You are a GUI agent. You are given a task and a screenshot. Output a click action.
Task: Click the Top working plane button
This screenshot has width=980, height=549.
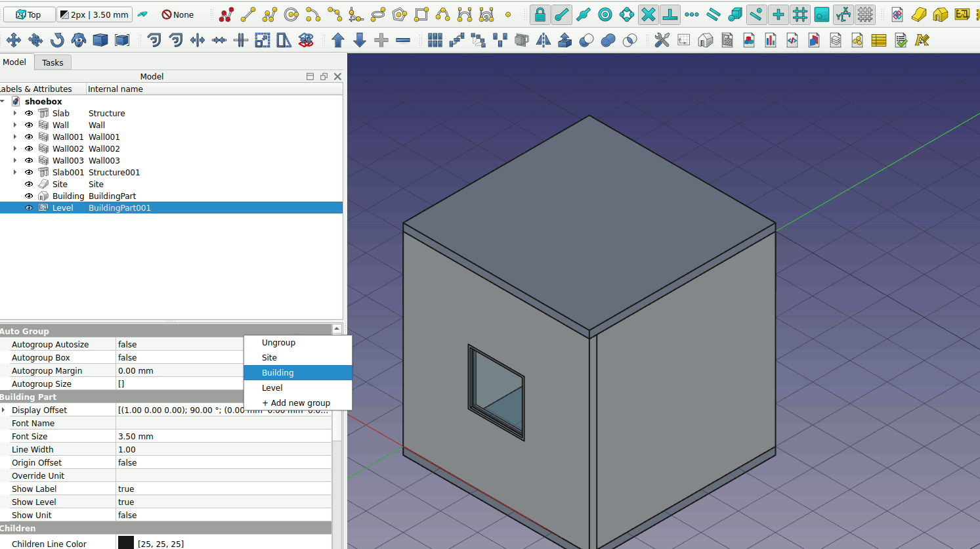pos(28,14)
